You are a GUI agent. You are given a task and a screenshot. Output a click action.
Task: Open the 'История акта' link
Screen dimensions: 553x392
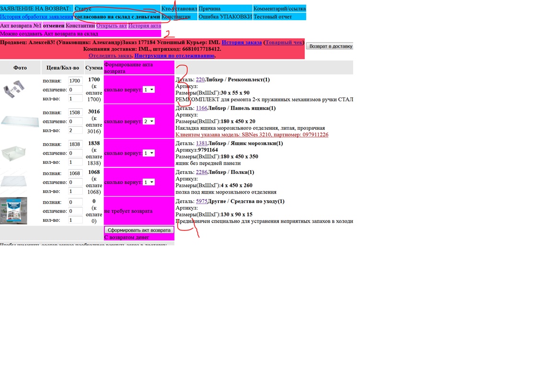(x=144, y=26)
